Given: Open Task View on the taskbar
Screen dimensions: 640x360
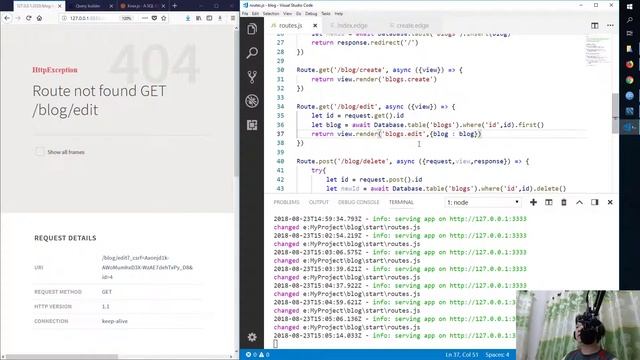Looking at the screenshot, I should [x=629, y=33].
